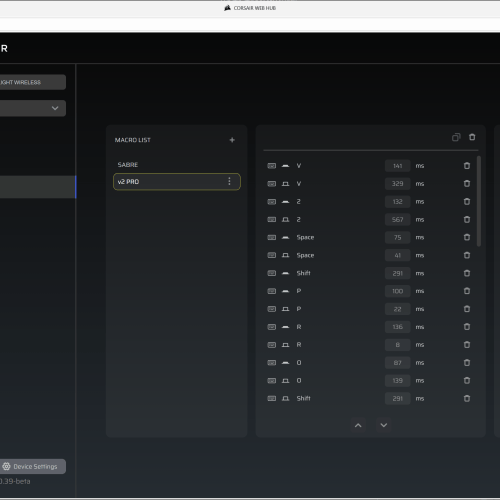The width and height of the screenshot is (500, 500).
Task: Open the v2 PRO macro options menu
Action: coord(229,181)
